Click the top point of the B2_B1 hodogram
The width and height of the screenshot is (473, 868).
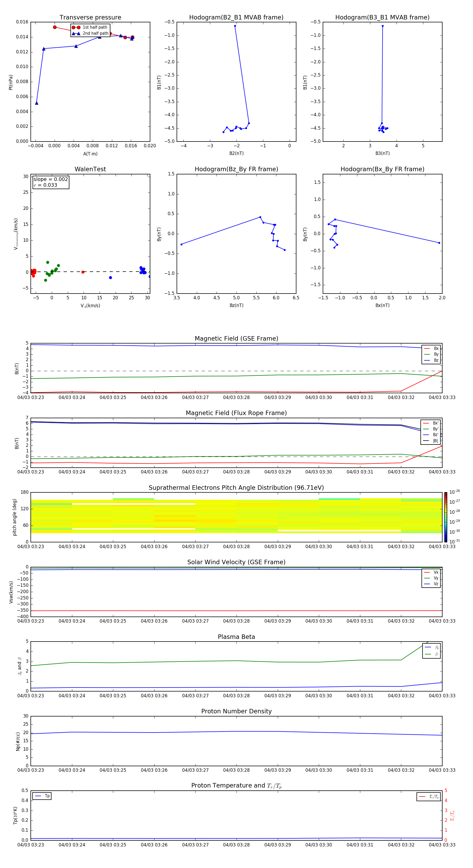(235, 26)
